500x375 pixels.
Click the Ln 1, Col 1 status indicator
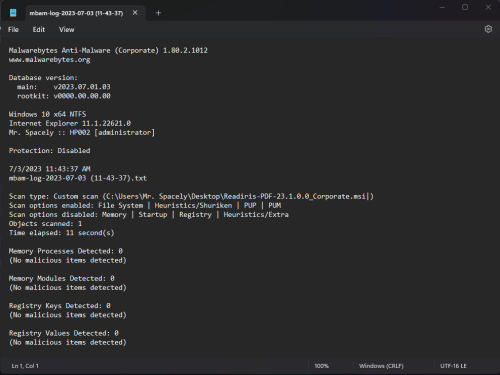coord(25,366)
